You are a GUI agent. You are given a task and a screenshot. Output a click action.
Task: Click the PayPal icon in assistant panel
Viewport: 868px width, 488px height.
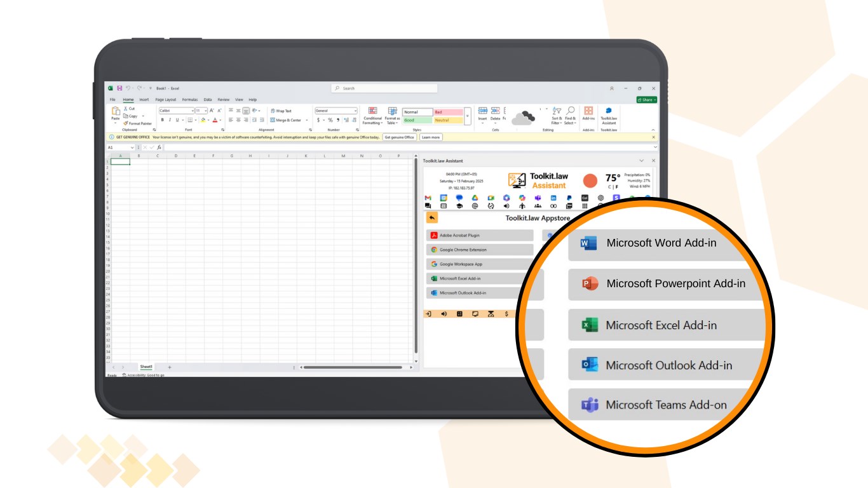point(569,198)
